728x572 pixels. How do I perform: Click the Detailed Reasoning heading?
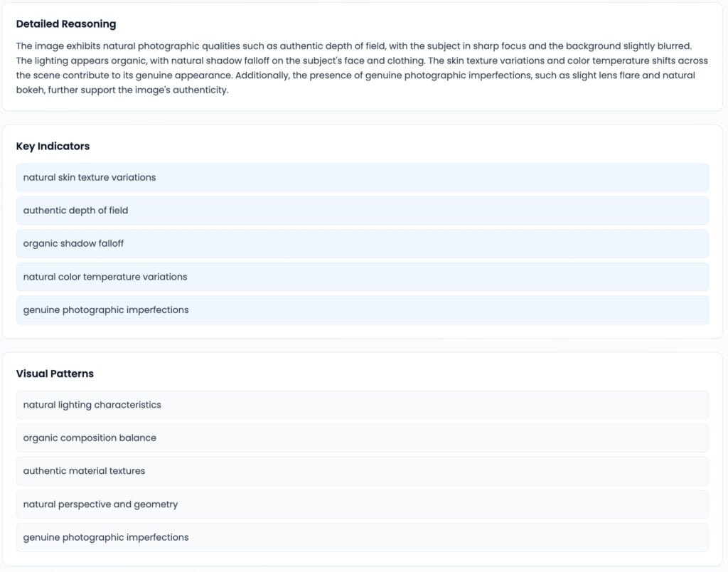coord(66,23)
